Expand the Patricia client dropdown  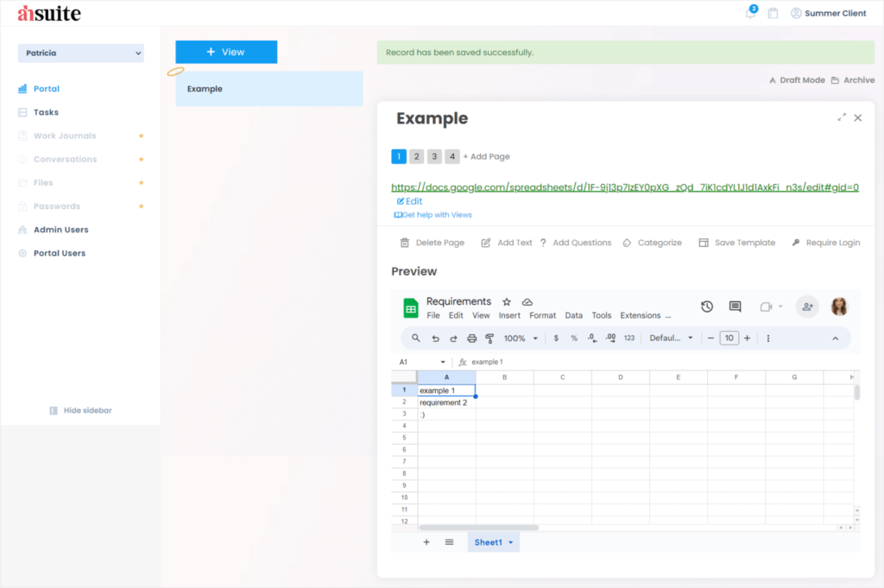pyautogui.click(x=80, y=53)
